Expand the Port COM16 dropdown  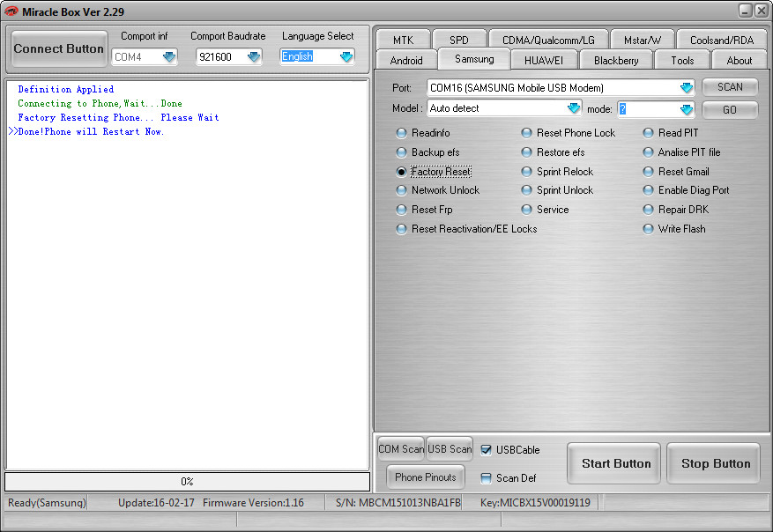coord(687,88)
